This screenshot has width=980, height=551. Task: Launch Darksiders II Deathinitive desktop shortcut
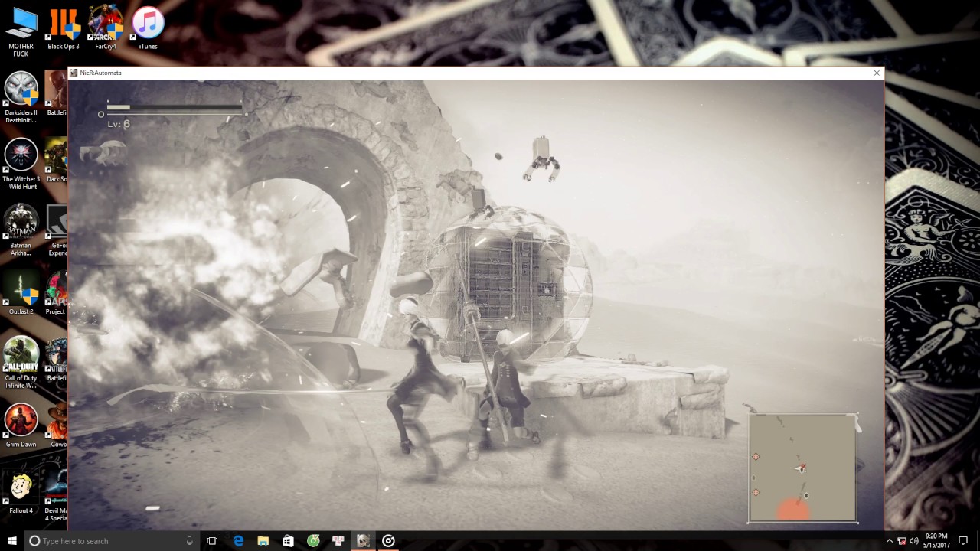coord(21,97)
